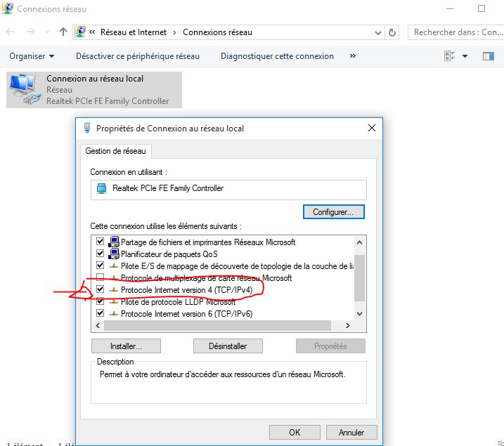Screen dimensions: 504x446
Task: Go forward with the forward arrow
Action: tap(30, 32)
